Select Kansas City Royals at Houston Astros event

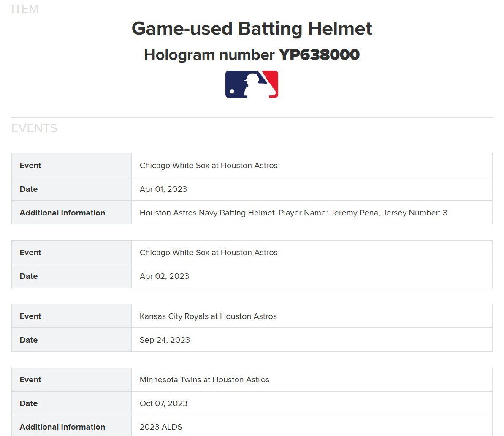208,316
